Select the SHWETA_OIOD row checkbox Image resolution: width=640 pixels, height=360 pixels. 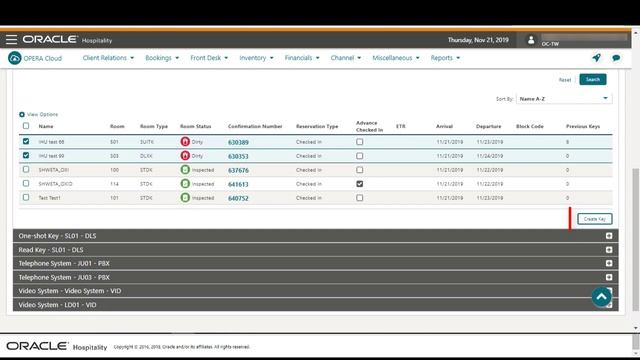tap(26, 183)
